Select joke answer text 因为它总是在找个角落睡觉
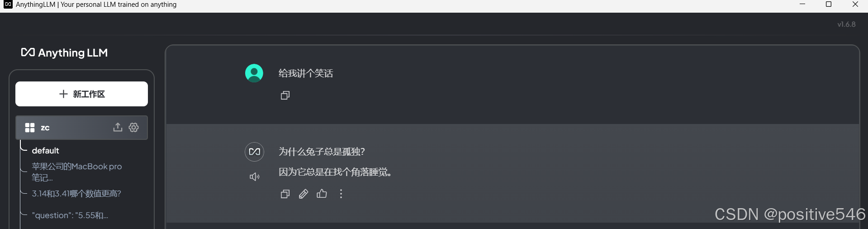This screenshot has width=868, height=229. [335, 172]
